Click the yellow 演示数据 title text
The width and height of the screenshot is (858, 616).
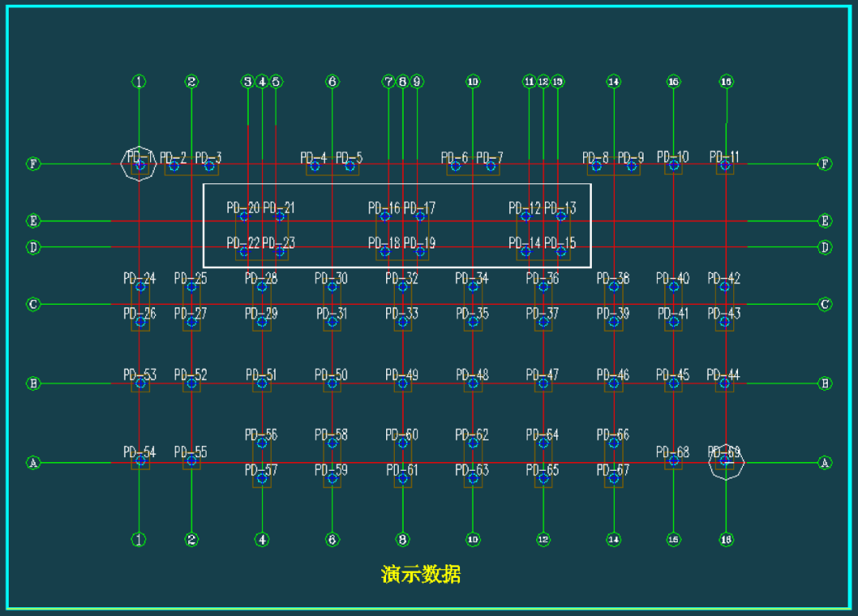click(x=420, y=574)
